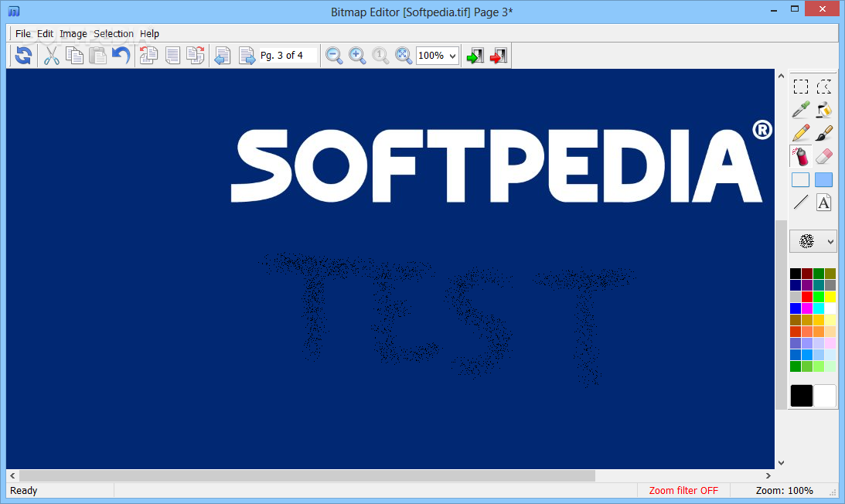Go to the next page icon
845x504 pixels.
click(x=247, y=56)
